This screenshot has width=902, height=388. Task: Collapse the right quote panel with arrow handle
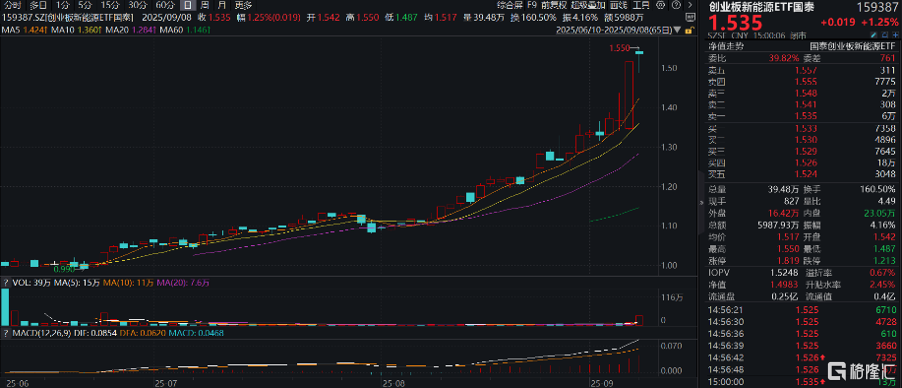coord(701,202)
